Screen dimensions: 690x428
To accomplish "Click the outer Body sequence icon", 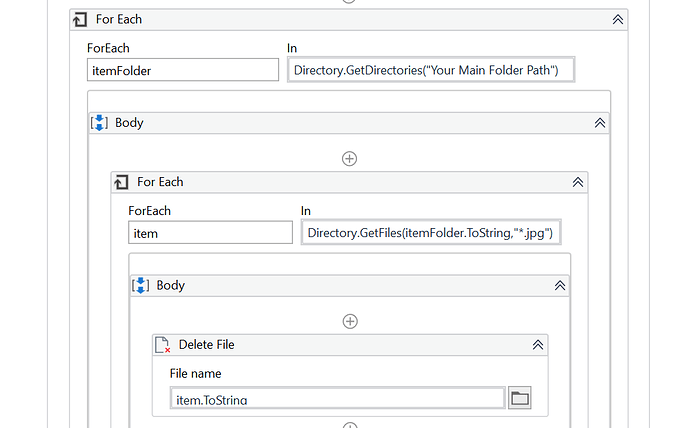I will 99,123.
